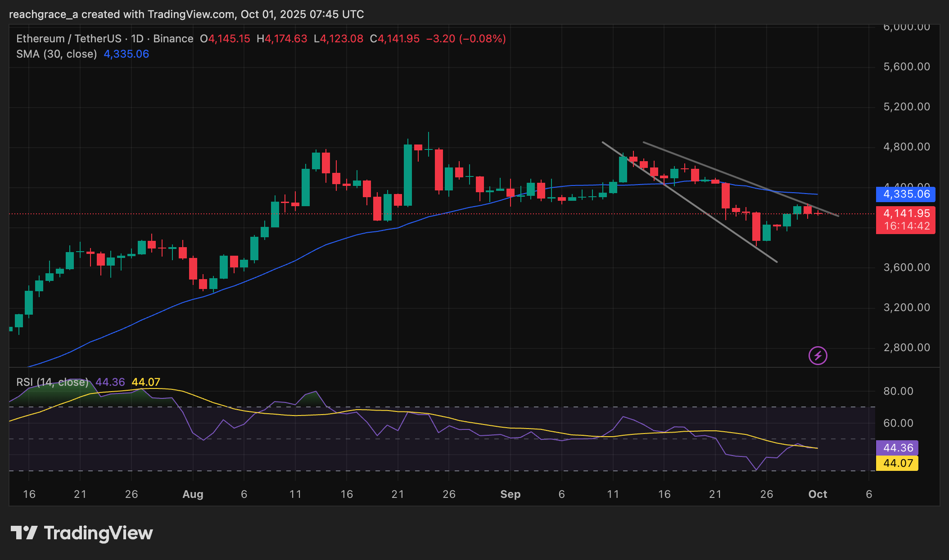Click the yellow RSI-MA value 44.07

[147, 382]
